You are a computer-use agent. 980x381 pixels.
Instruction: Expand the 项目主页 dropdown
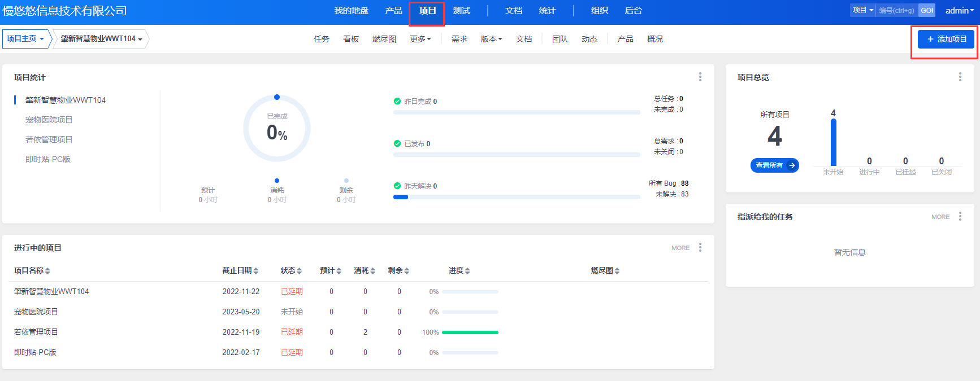tap(25, 39)
